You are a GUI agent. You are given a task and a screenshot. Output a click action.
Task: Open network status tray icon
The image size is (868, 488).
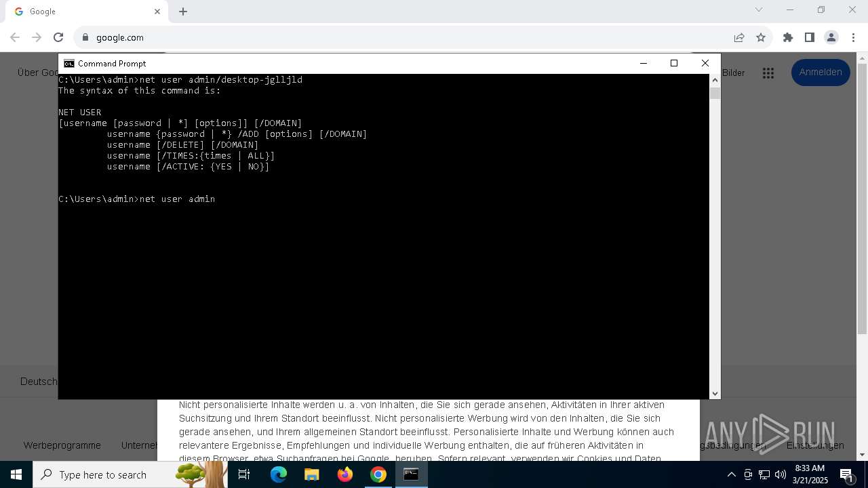point(764,474)
